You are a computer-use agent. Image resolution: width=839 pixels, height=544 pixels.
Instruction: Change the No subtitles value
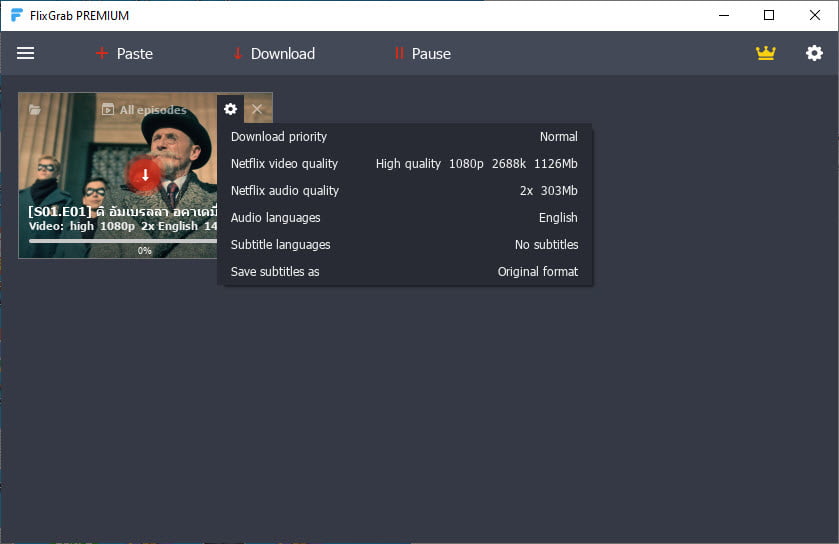[546, 244]
